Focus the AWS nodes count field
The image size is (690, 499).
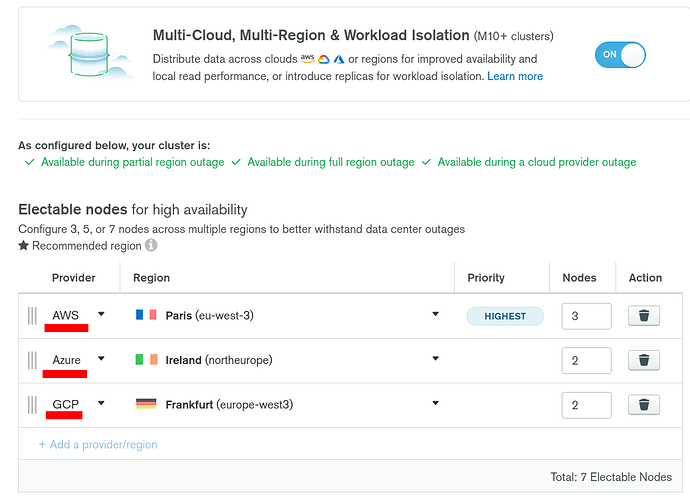(x=586, y=316)
